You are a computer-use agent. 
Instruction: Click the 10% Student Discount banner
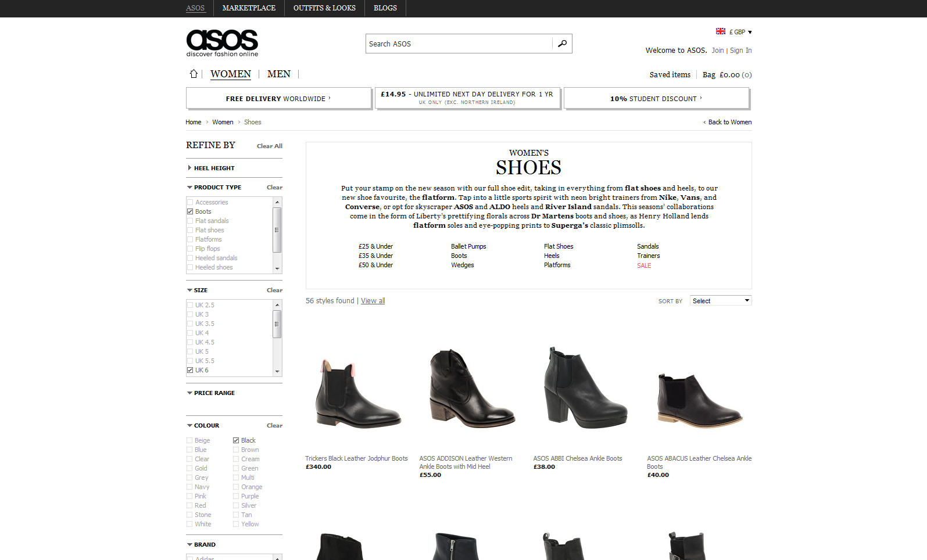point(656,98)
